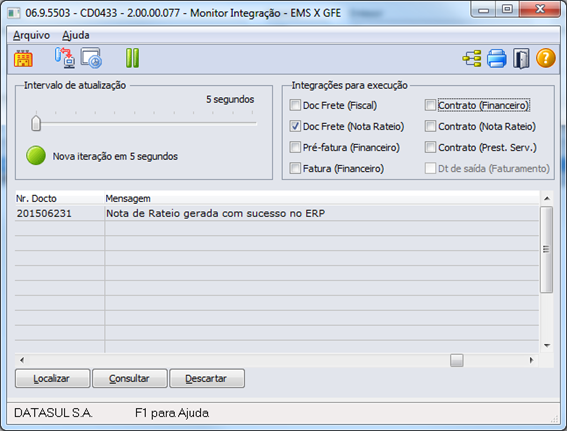Click the window title bar application icon
The width and height of the screenshot is (567, 431).
pyautogui.click(x=14, y=13)
